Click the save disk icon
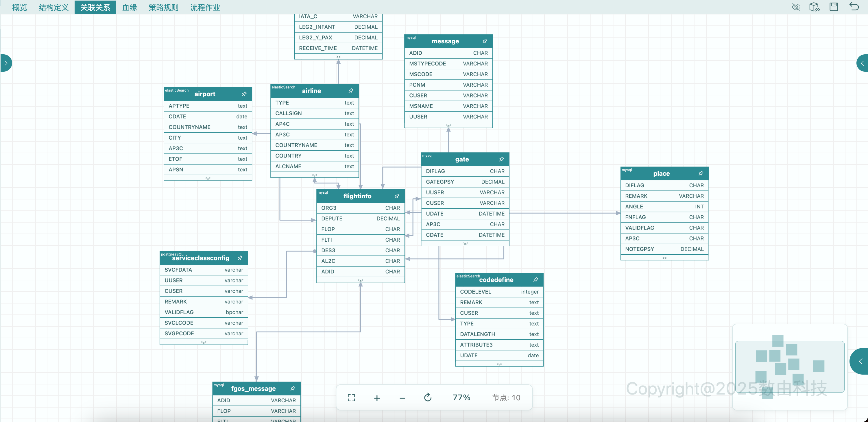 834,7
